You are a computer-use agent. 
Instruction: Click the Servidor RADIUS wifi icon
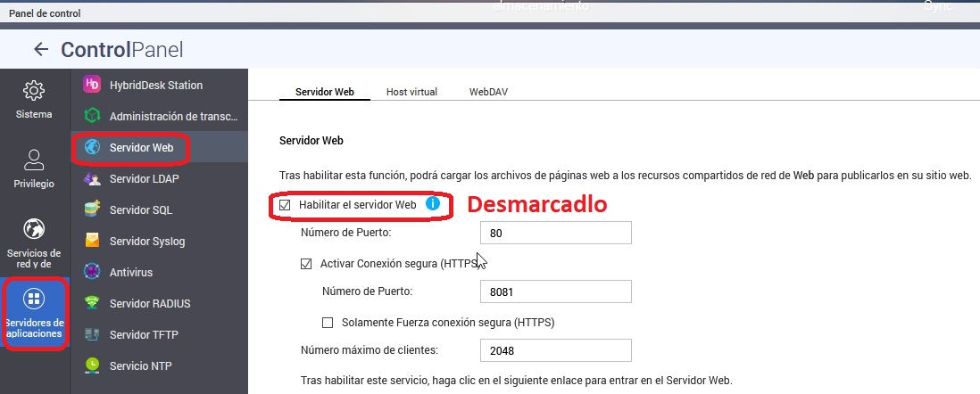tap(91, 303)
